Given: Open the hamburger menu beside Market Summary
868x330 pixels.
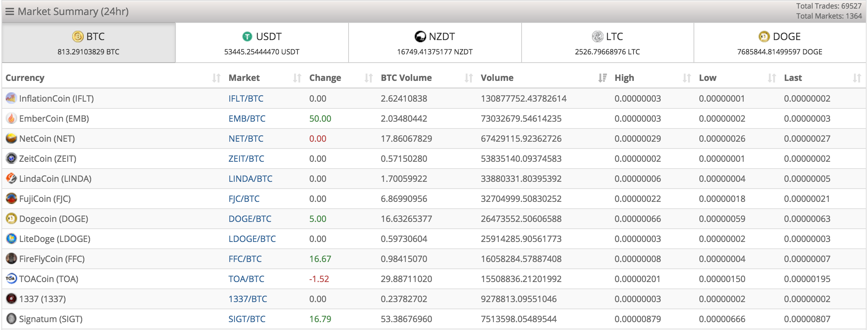Looking at the screenshot, I should [x=10, y=12].
